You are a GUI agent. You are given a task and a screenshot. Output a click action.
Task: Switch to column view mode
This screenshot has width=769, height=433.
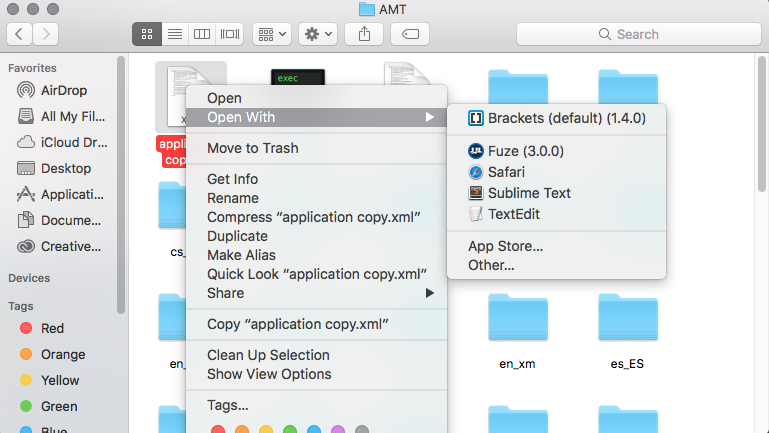pyautogui.click(x=202, y=34)
